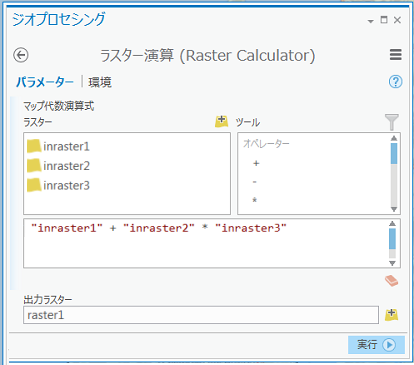Choose the - operator in tools list
The width and height of the screenshot is (414, 365).
pyautogui.click(x=255, y=182)
